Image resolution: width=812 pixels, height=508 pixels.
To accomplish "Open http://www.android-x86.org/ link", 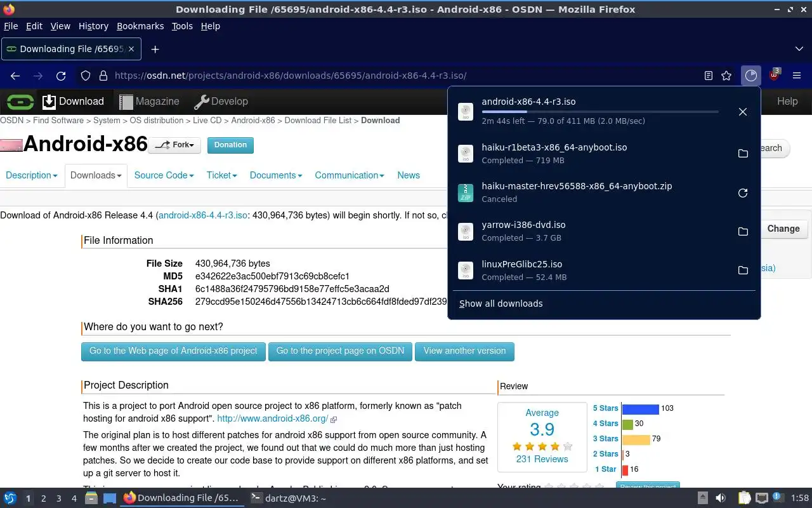I will point(273,418).
